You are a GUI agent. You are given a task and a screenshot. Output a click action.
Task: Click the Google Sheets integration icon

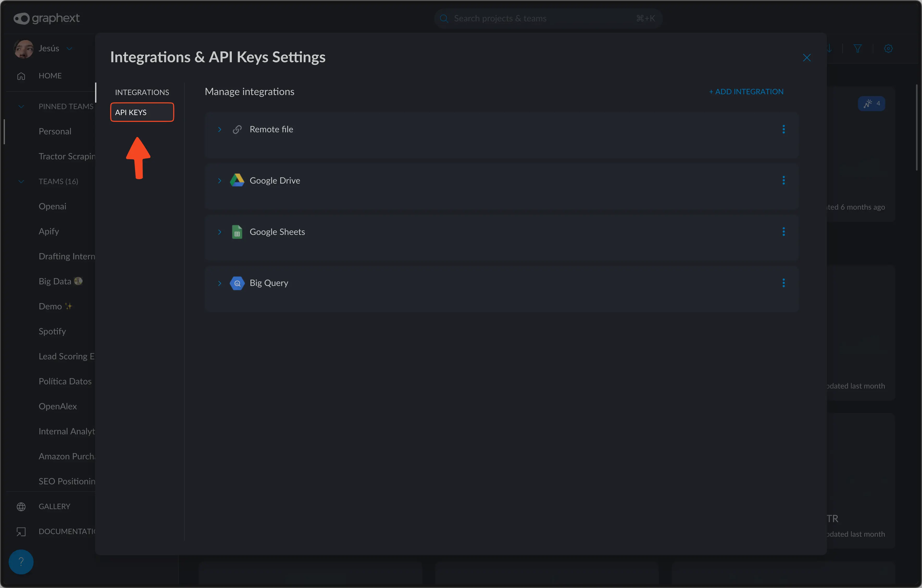coord(237,232)
